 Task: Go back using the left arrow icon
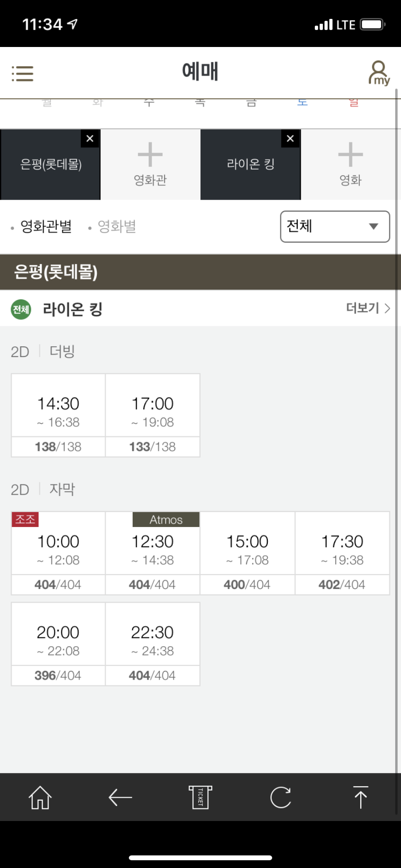(120, 797)
